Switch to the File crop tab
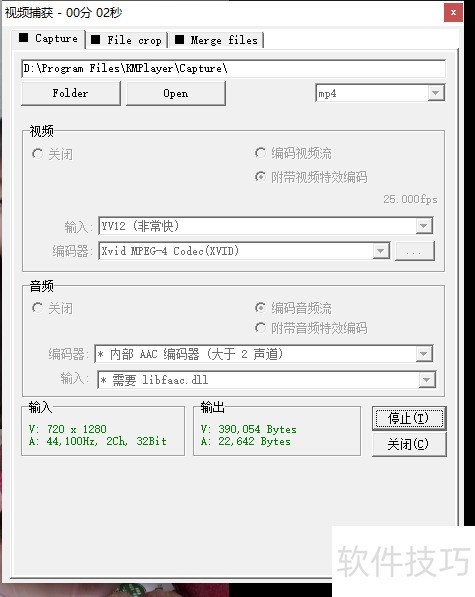Viewport: 475px width, 597px height. click(x=127, y=40)
